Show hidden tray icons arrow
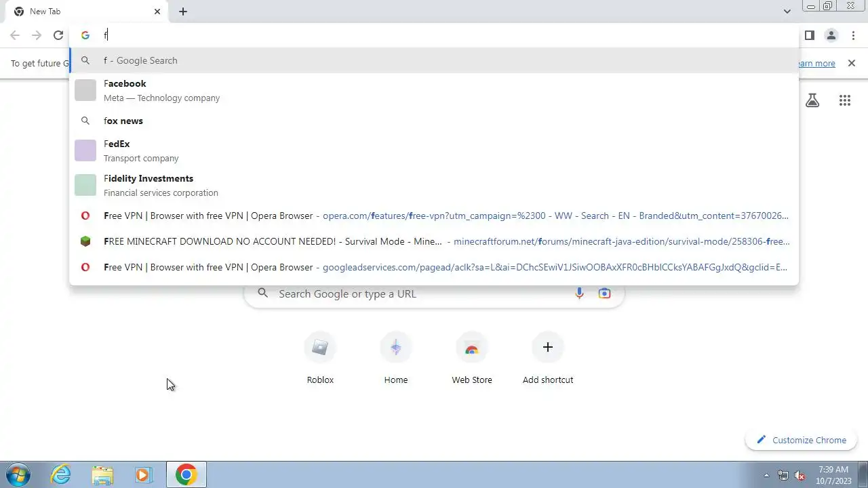868x488 pixels. coord(767,475)
